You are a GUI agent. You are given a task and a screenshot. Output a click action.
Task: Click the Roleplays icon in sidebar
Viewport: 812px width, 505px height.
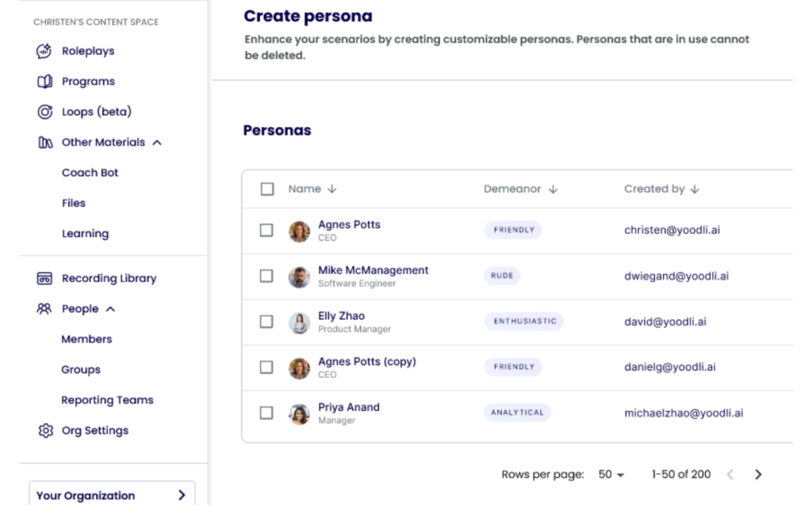pyautogui.click(x=44, y=51)
